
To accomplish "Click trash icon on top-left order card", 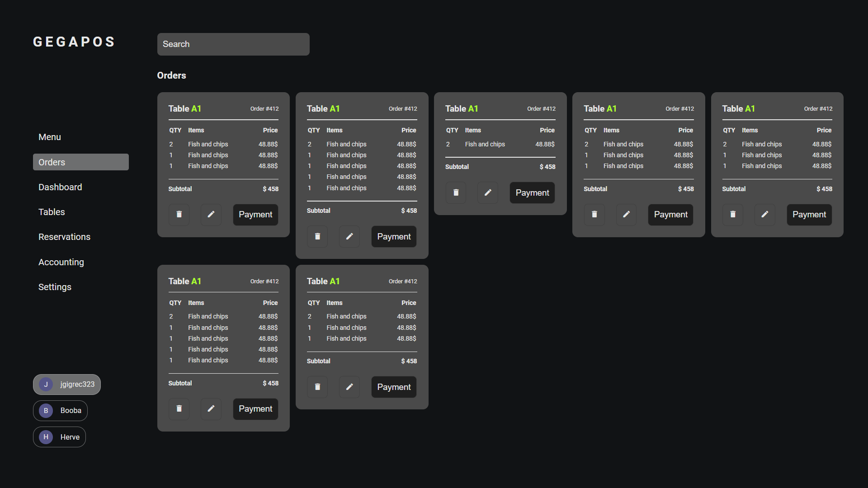I will (179, 215).
